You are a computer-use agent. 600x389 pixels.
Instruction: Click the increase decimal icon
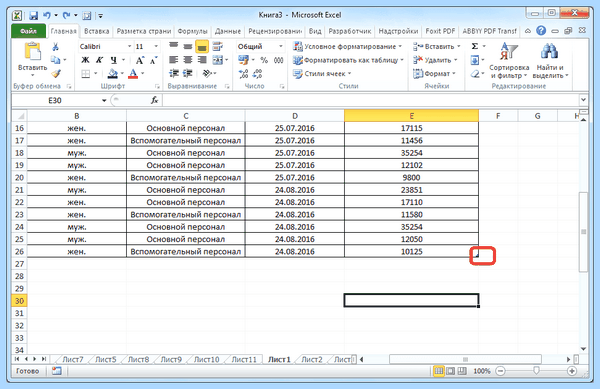tap(243, 73)
